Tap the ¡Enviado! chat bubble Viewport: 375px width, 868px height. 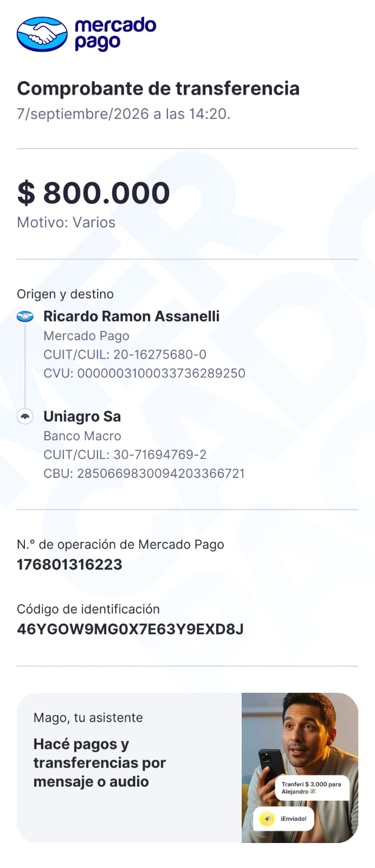[x=283, y=819]
